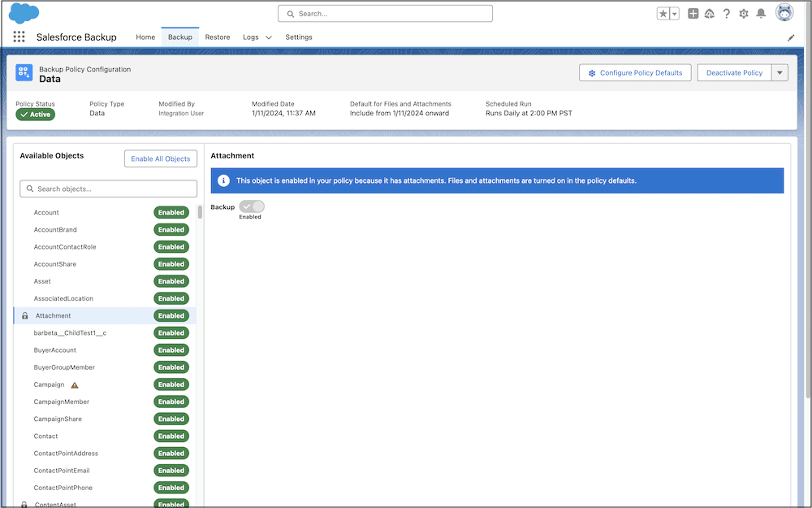Click the favorites star icon
Screen dimensions: 812x508
(663, 14)
